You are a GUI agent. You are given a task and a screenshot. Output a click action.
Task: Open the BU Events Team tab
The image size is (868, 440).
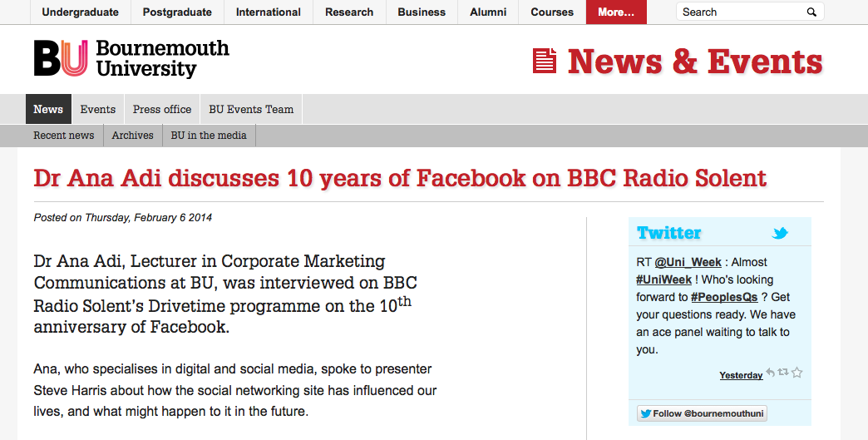(251, 109)
